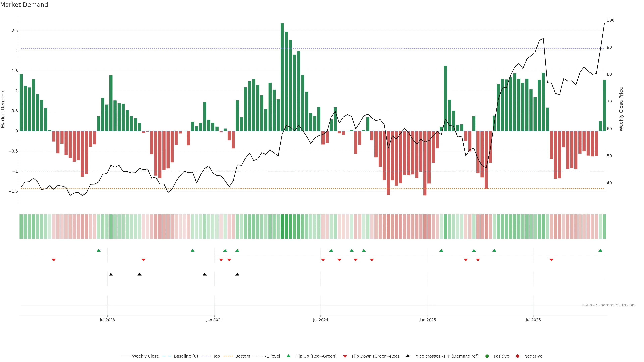Click black Price crosses -1 legend triangle
644x362 pixels.
coord(408,356)
